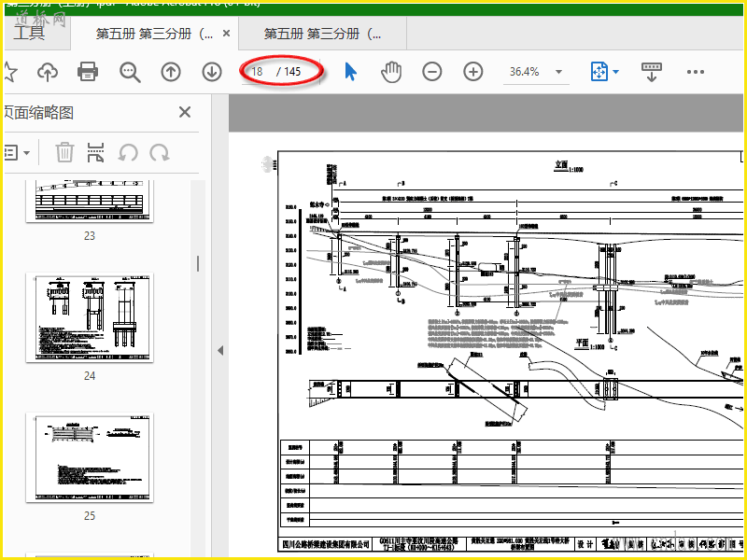The height and width of the screenshot is (560, 747).
Task: Close the page thumbnails panel
Action: [x=185, y=112]
